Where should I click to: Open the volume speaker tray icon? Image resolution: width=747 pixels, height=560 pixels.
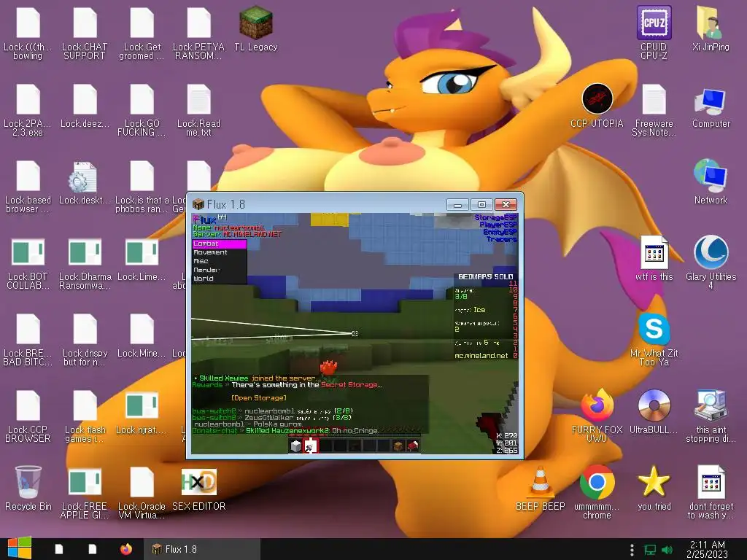[x=667, y=550]
